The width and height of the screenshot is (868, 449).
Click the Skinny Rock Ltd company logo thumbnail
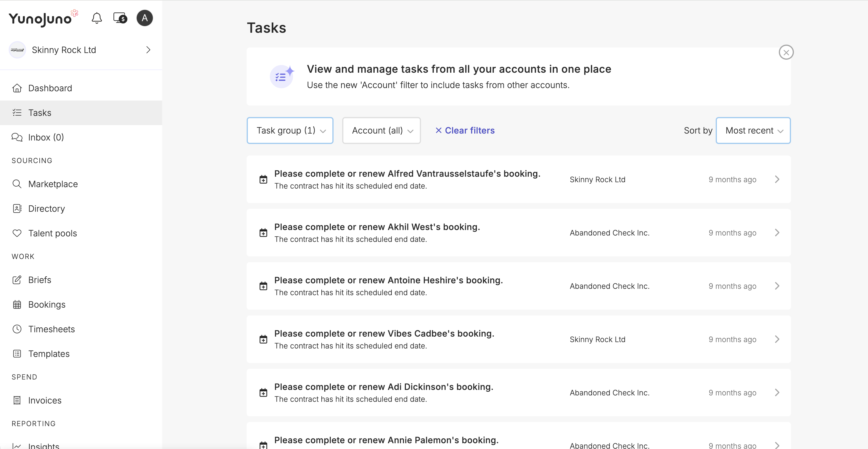(x=17, y=50)
